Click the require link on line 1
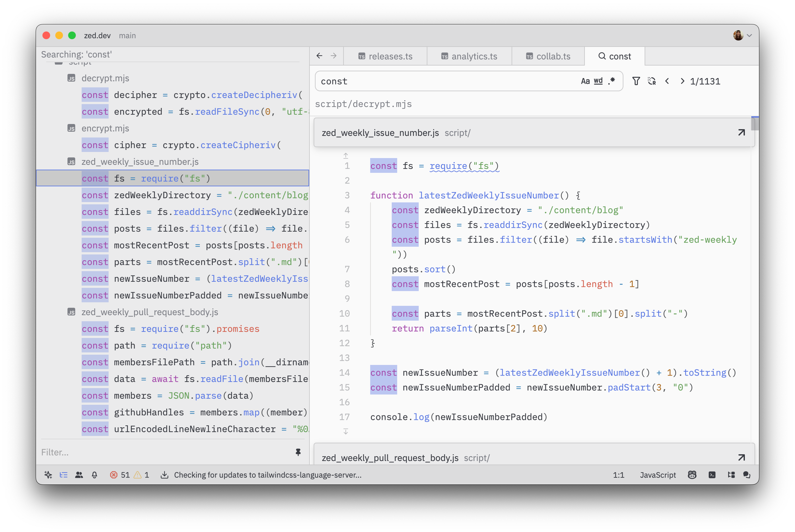 (x=448, y=165)
